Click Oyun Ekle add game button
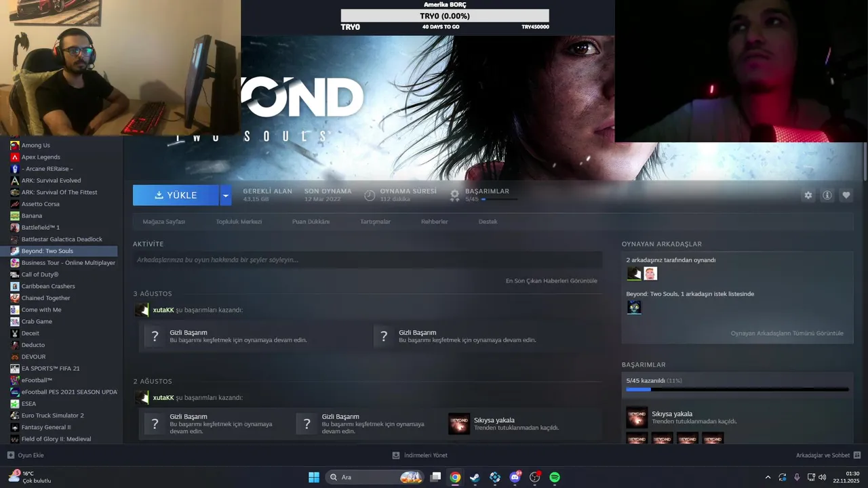 click(x=25, y=455)
